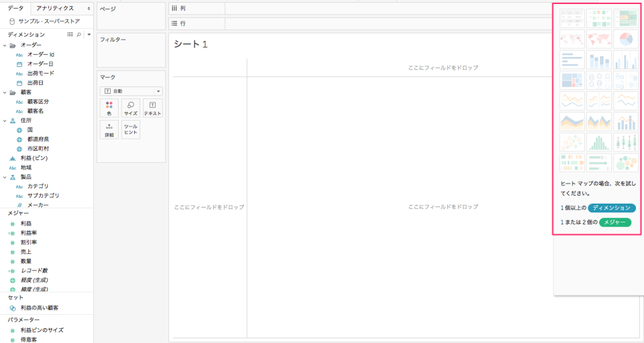Screen dimensions: 644x343
Task: Click the ツールヒント (Tooltip) button
Action: click(x=131, y=130)
